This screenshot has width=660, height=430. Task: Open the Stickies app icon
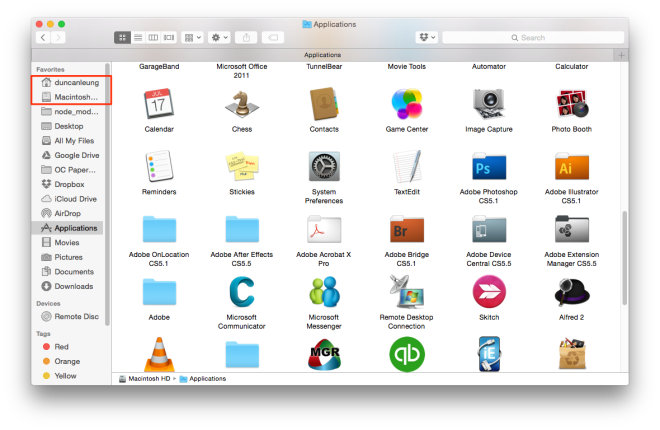tap(242, 166)
